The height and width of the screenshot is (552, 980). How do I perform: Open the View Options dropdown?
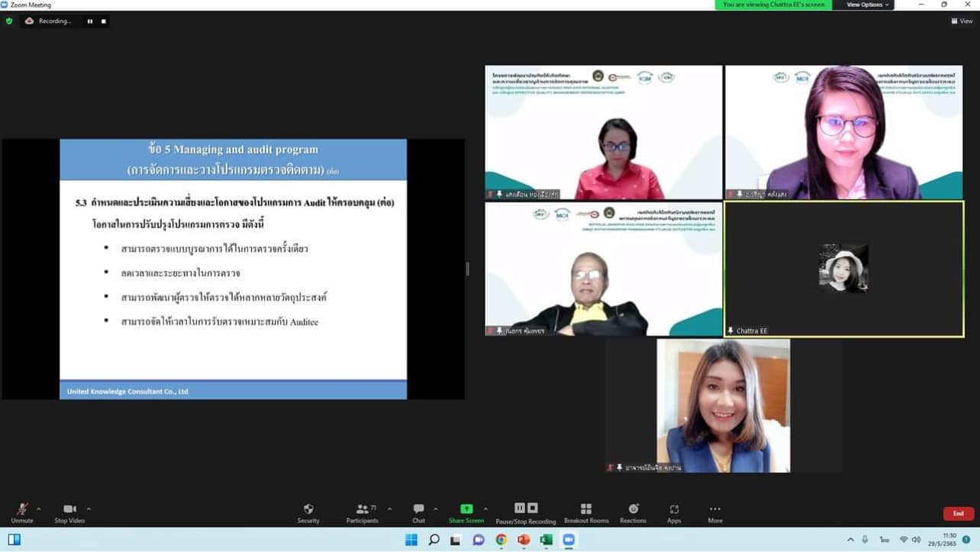pyautogui.click(x=868, y=5)
